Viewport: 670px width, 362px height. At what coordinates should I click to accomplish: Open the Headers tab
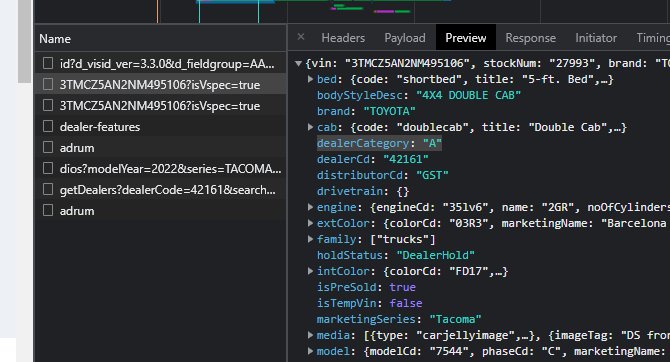343,38
